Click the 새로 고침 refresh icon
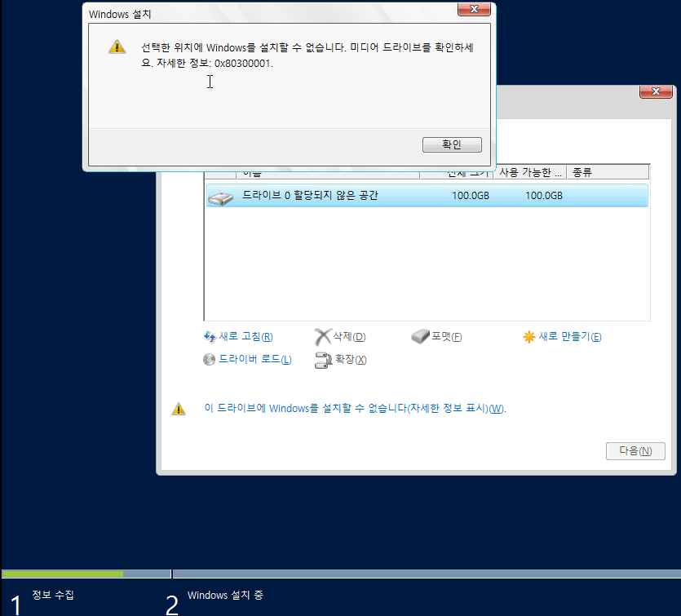 [210, 337]
